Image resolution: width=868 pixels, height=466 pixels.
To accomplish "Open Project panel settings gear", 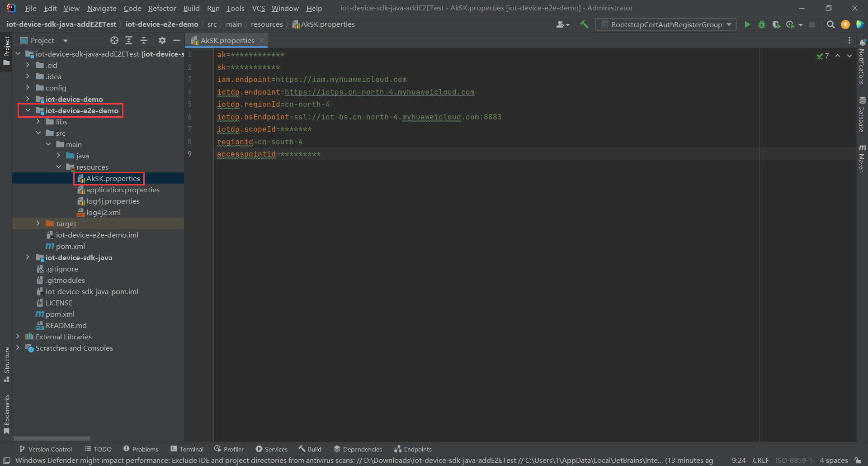I will tap(162, 41).
